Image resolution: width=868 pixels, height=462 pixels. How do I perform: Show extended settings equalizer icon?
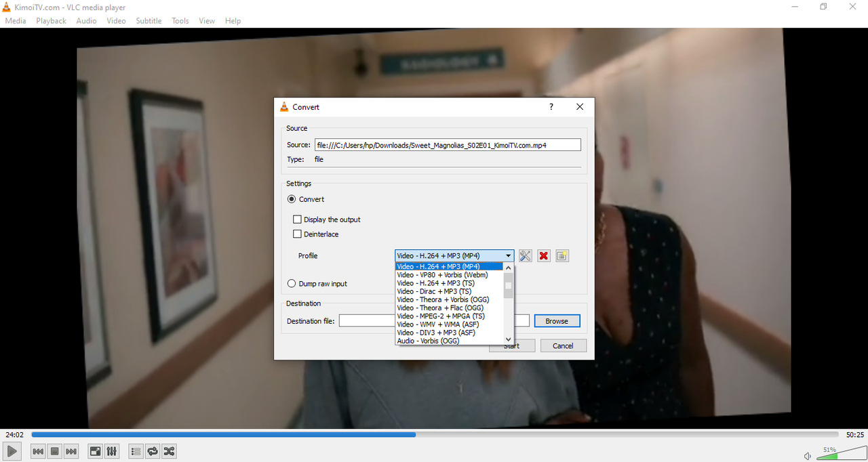112,451
